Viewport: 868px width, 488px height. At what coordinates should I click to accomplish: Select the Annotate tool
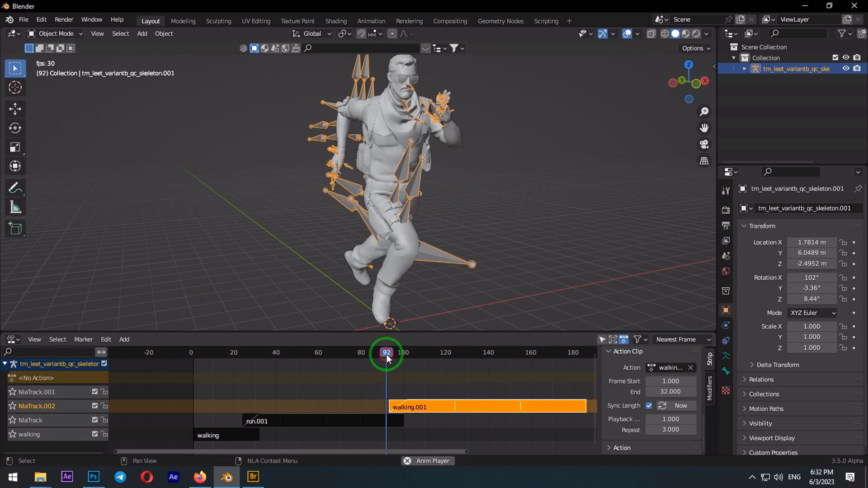pyautogui.click(x=15, y=188)
